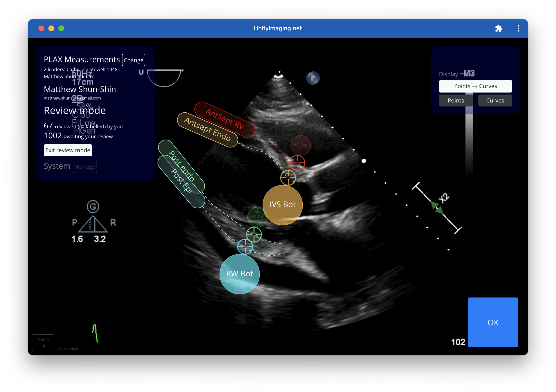Screen dimensions: 556x392
Task: Confirm labels with the blue OK button
Action: (x=493, y=322)
